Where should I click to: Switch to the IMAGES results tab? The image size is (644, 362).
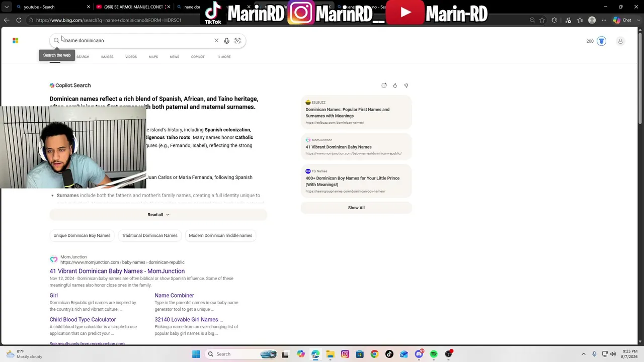coord(107,57)
